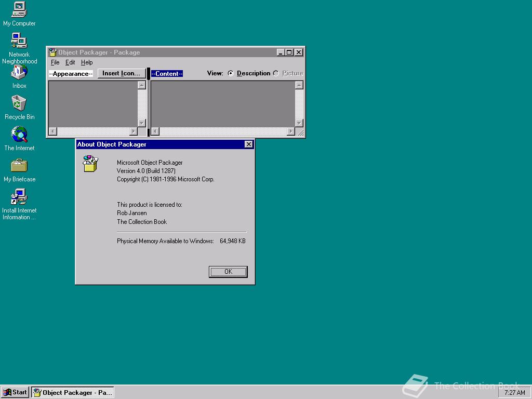The width and height of the screenshot is (532, 399).
Task: Open the File menu
Action: 55,62
